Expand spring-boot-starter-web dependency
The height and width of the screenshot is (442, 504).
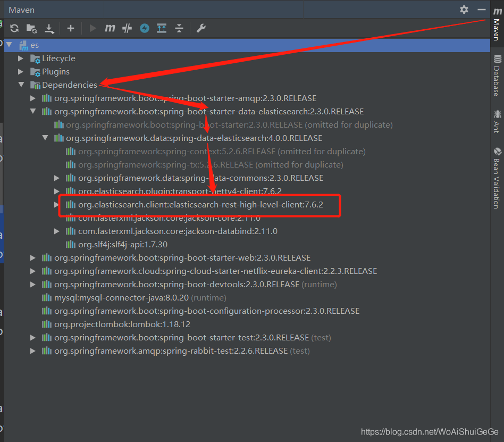click(x=33, y=257)
